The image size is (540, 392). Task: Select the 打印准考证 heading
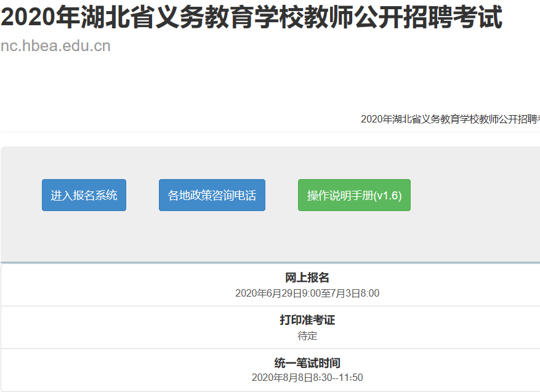(307, 320)
